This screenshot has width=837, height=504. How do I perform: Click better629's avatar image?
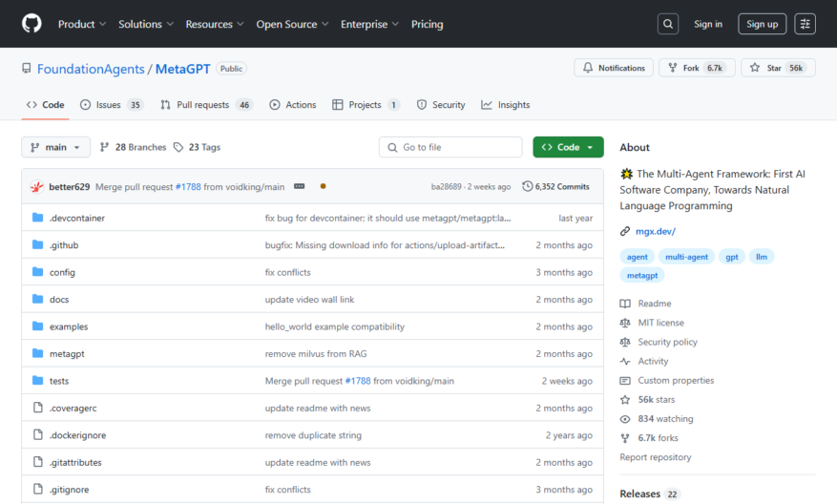(37, 186)
